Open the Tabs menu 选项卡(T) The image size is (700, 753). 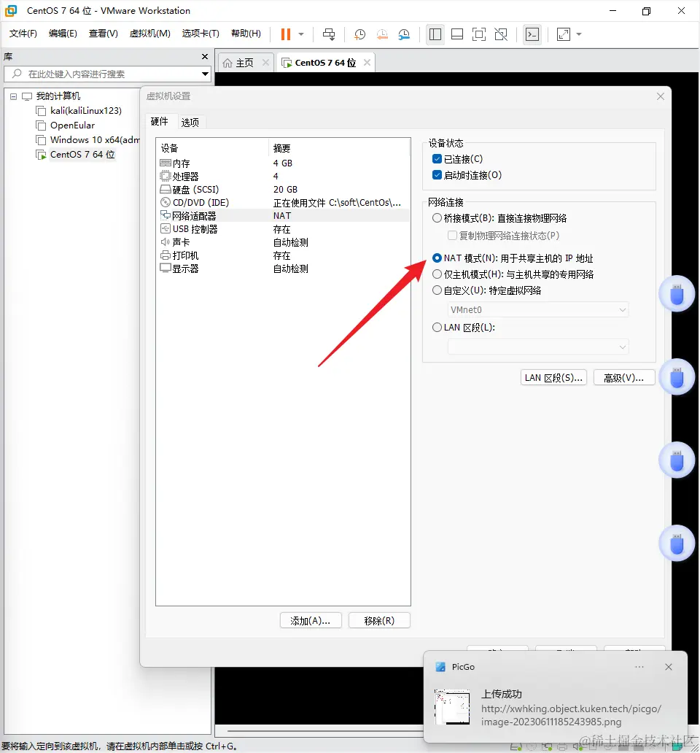click(x=201, y=34)
